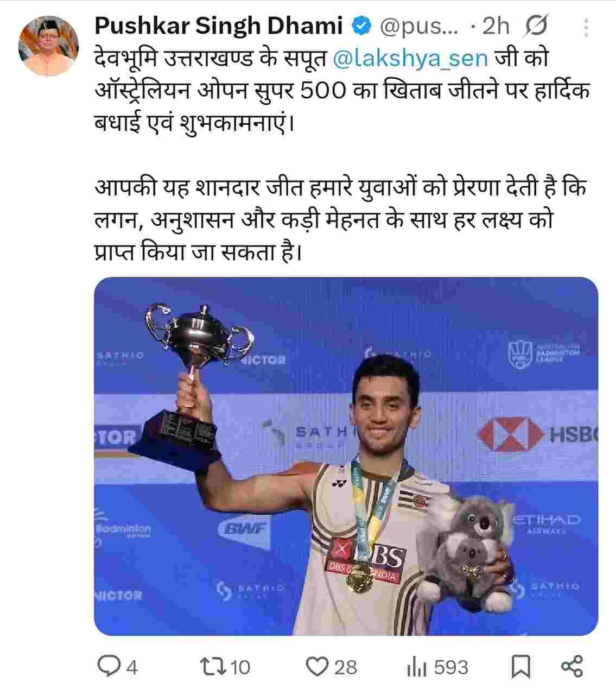
Task: Open the Grok explain icon
Action: (x=537, y=27)
